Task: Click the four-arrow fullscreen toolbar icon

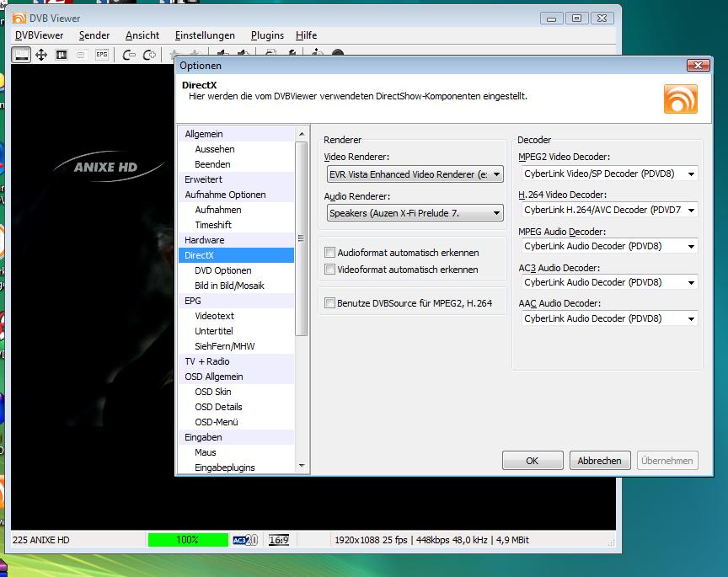Action: [x=40, y=55]
